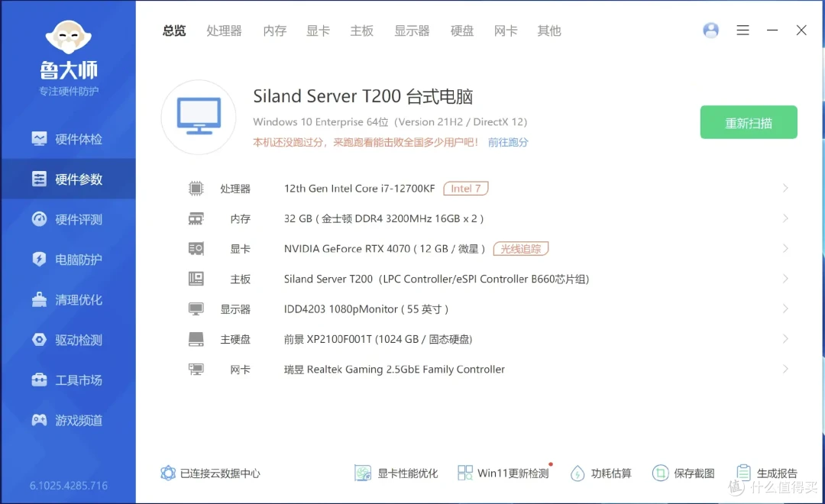Open Win11更新检测 icon
Screen dimensions: 825x504
(465, 473)
